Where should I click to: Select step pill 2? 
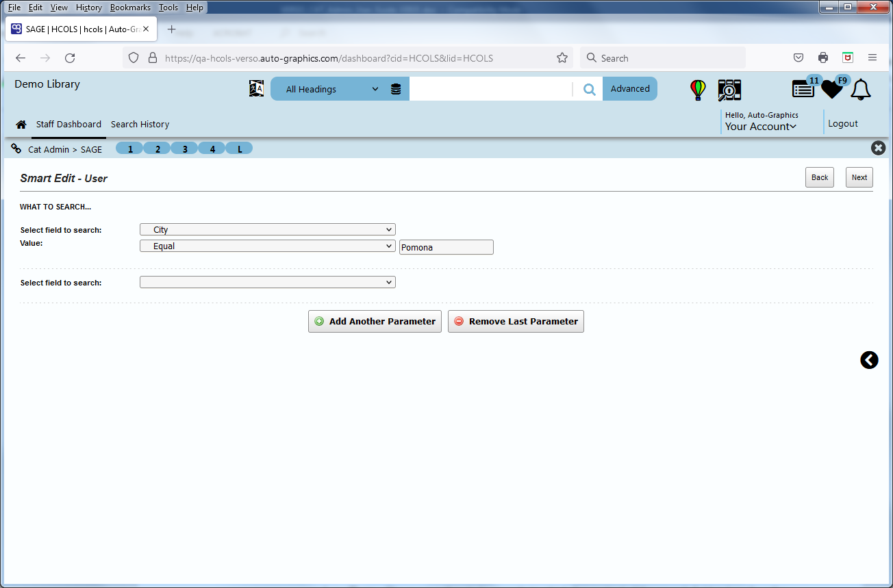click(x=158, y=149)
